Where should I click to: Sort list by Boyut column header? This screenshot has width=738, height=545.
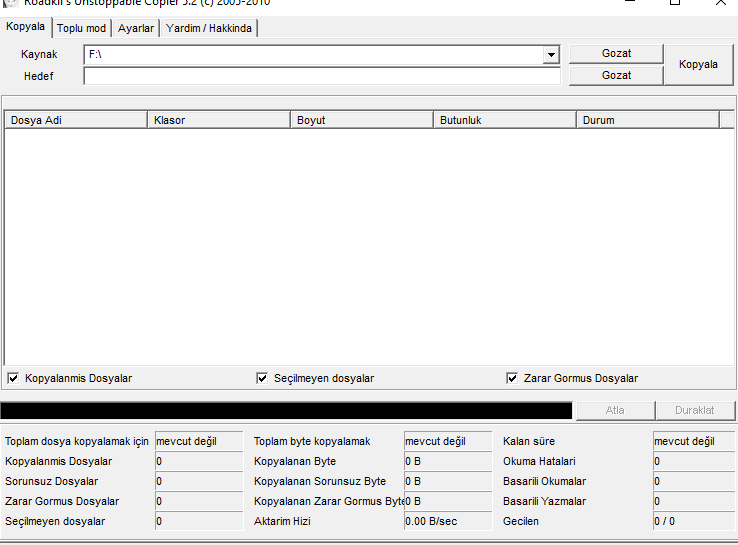coord(362,120)
